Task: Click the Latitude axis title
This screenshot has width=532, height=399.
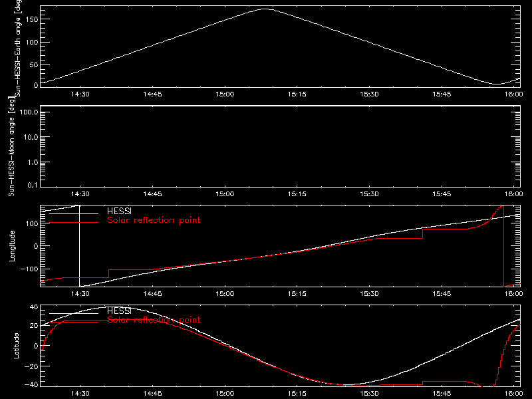Action: (x=16, y=346)
